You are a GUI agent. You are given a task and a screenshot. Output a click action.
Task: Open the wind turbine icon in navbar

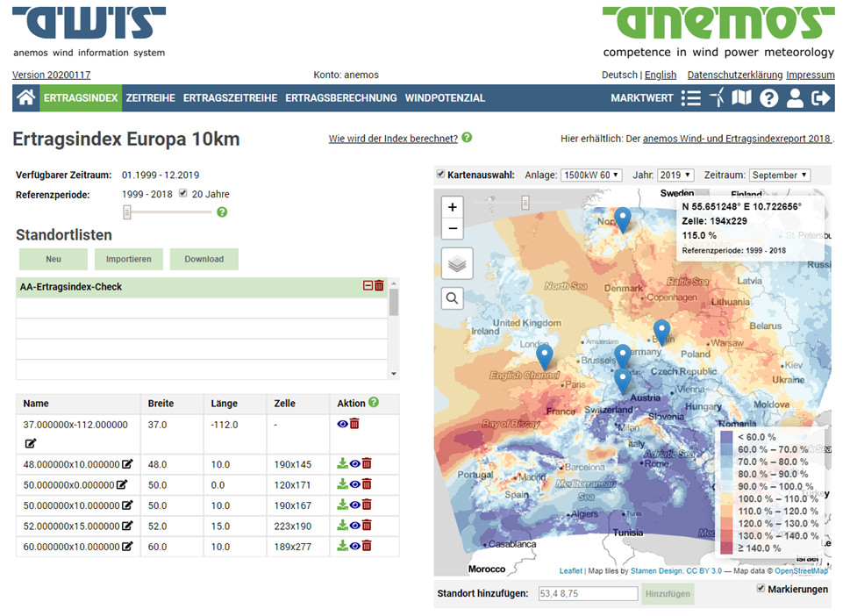[x=718, y=98]
